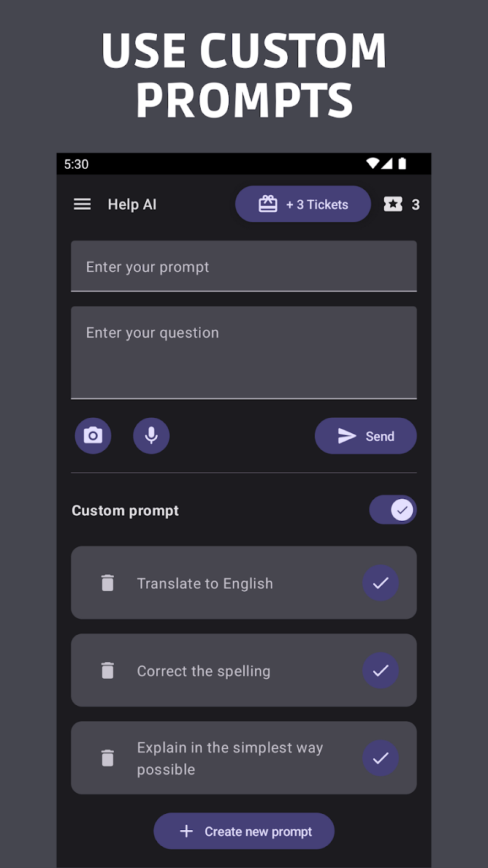Disable the Custom prompt toggle

pyautogui.click(x=393, y=509)
